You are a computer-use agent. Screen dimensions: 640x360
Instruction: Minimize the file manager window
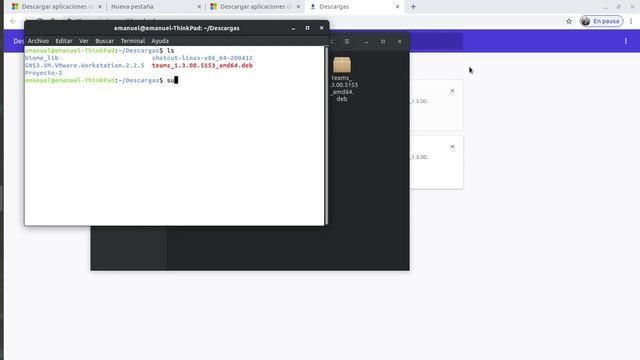pos(366,41)
